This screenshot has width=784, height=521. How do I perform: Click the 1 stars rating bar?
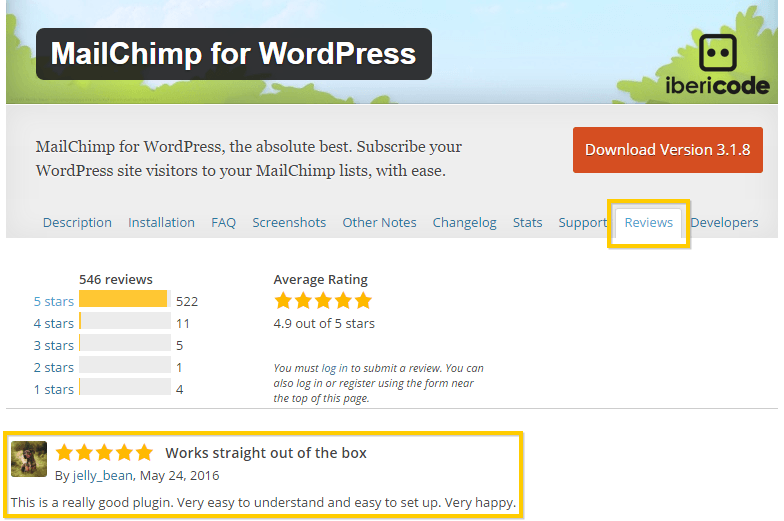pyautogui.click(x=125, y=386)
